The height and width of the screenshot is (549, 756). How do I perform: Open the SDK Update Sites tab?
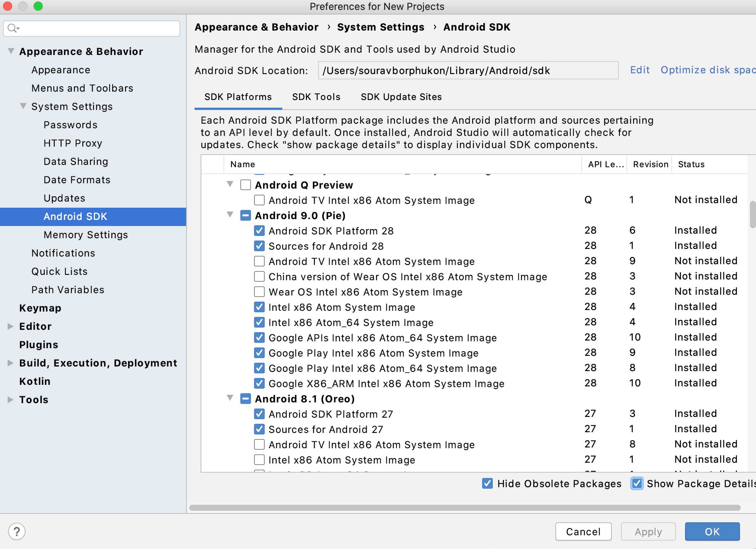click(x=401, y=97)
